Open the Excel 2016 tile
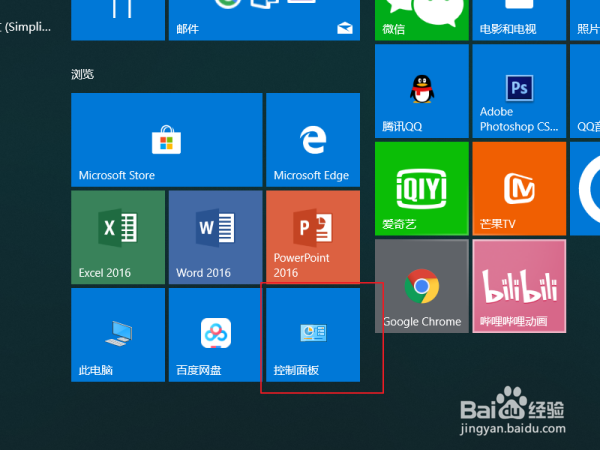 (118, 237)
